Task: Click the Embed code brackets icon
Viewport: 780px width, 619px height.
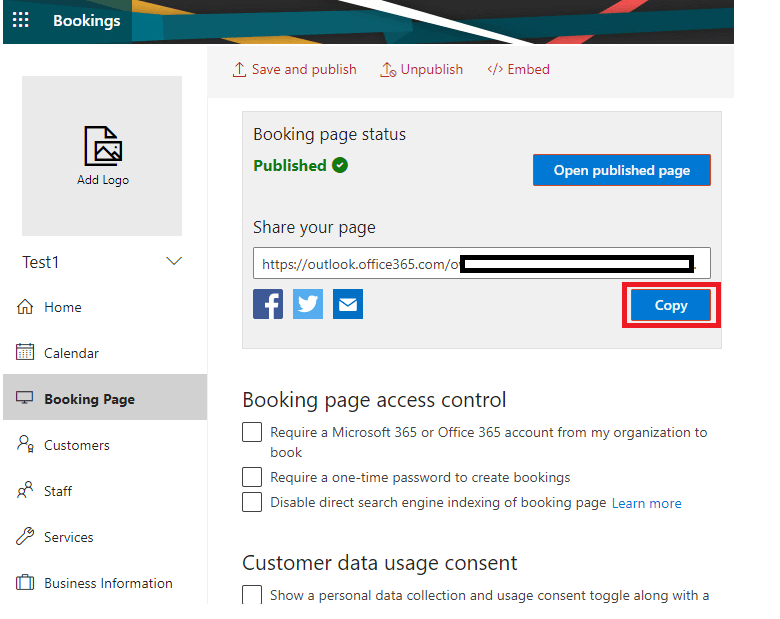Action: 495,69
